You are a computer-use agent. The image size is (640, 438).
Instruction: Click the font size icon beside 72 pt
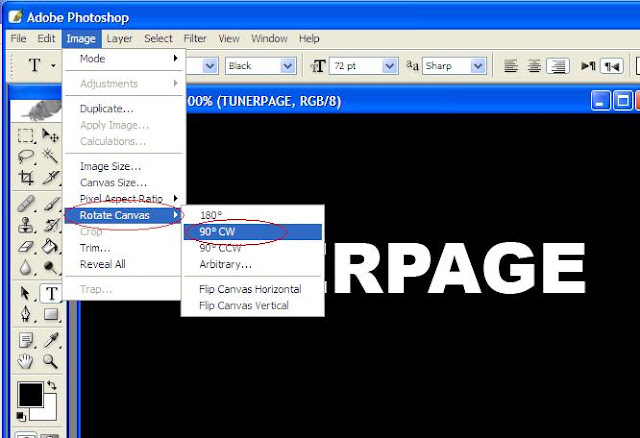[x=318, y=66]
